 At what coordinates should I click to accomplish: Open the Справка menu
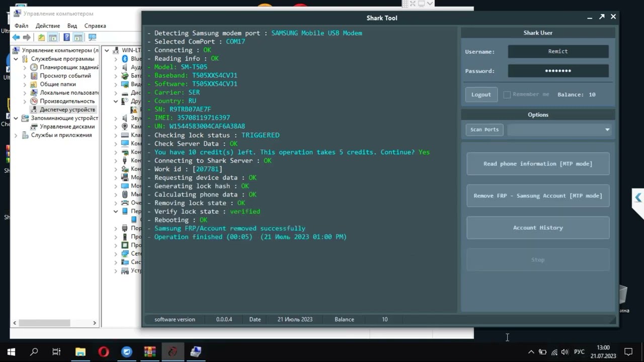95,26
